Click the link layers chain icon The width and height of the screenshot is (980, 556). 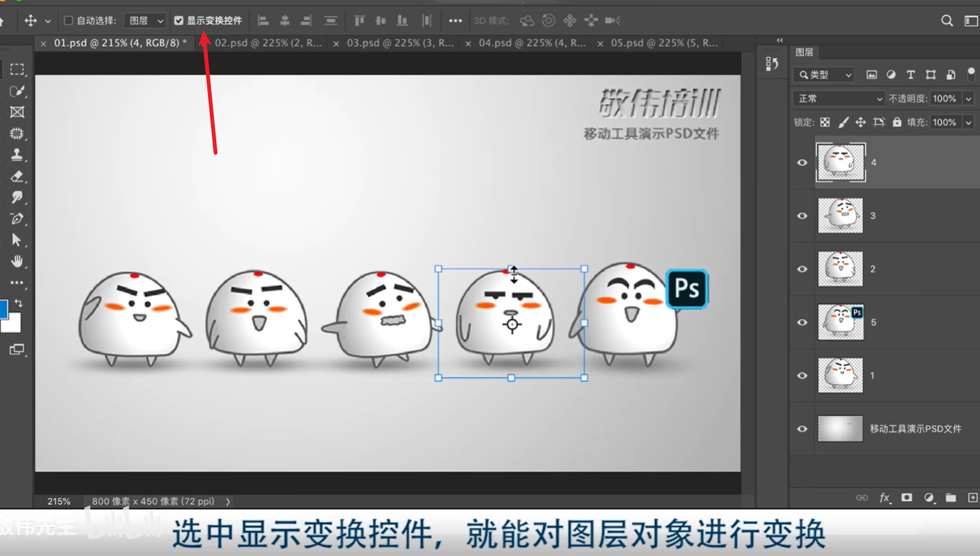pyautogui.click(x=862, y=498)
